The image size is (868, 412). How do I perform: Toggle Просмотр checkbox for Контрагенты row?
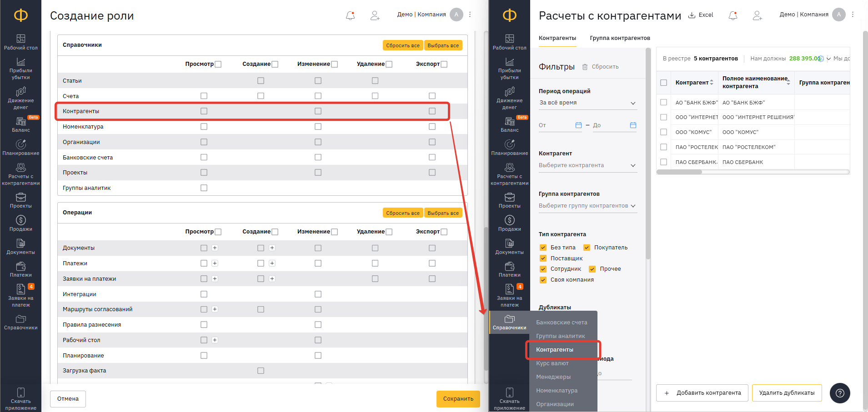(204, 111)
